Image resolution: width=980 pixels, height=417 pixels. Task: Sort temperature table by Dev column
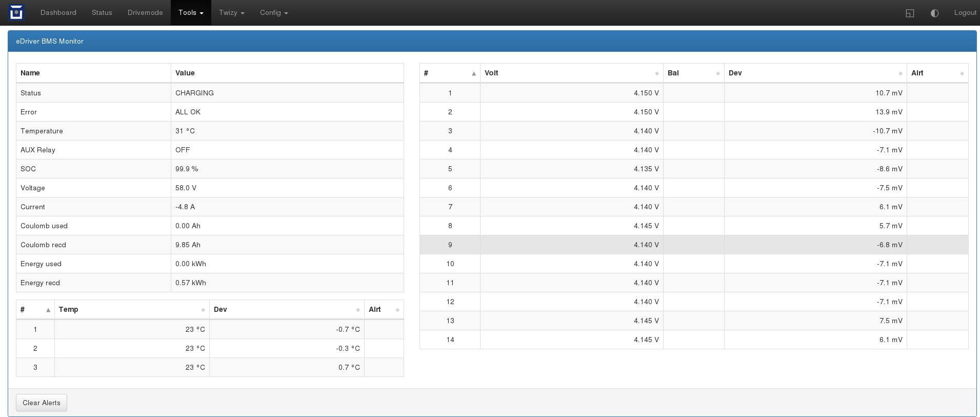(x=286, y=309)
